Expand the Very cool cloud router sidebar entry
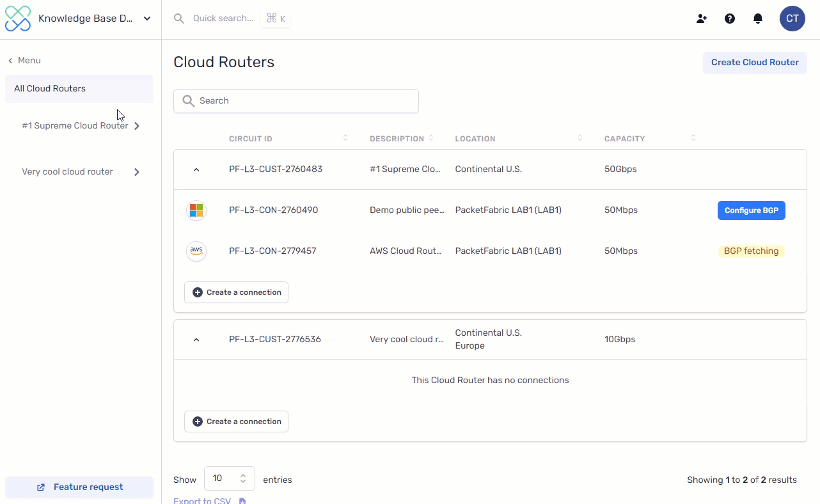 [x=136, y=171]
